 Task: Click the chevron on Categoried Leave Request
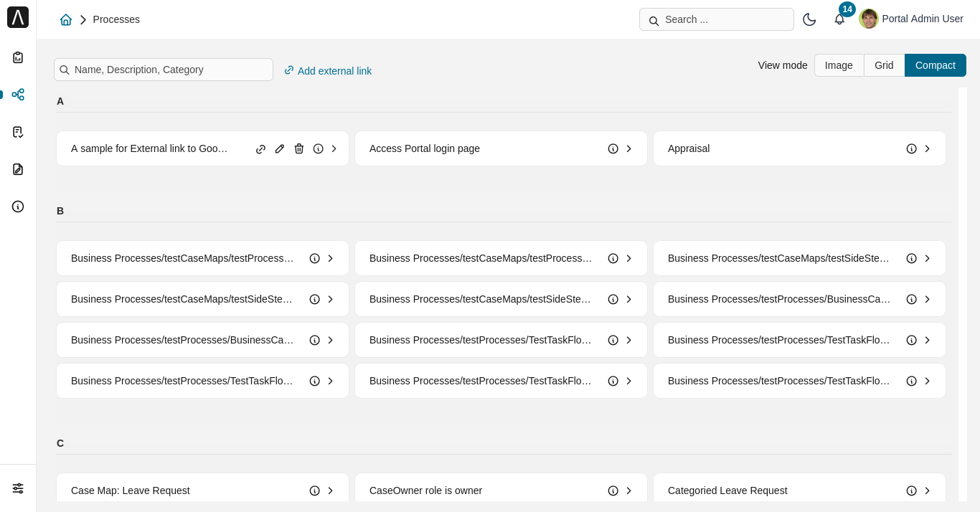[928, 490]
